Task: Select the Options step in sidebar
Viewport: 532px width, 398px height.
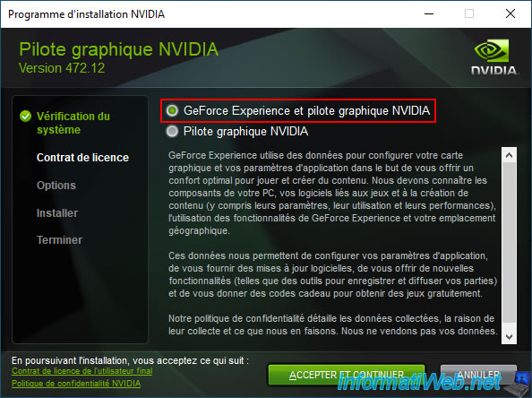Action: (56, 186)
